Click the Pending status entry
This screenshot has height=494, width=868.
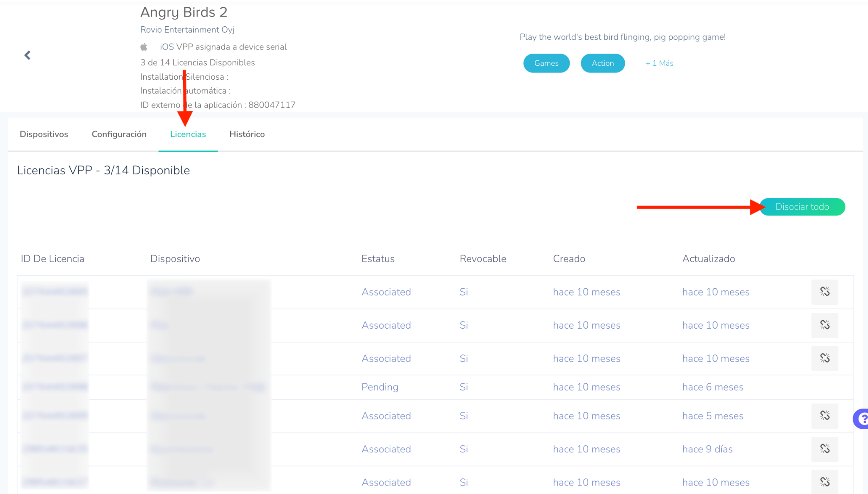click(x=380, y=387)
